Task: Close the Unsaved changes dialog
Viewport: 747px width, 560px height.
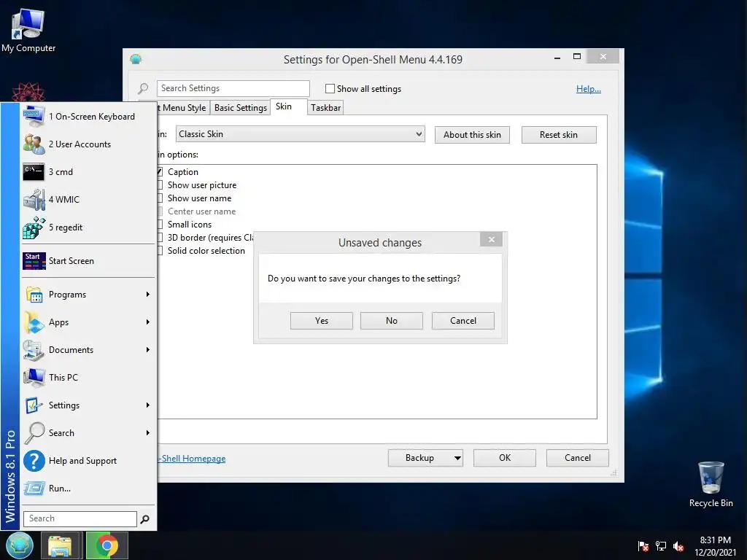Action: [491, 239]
